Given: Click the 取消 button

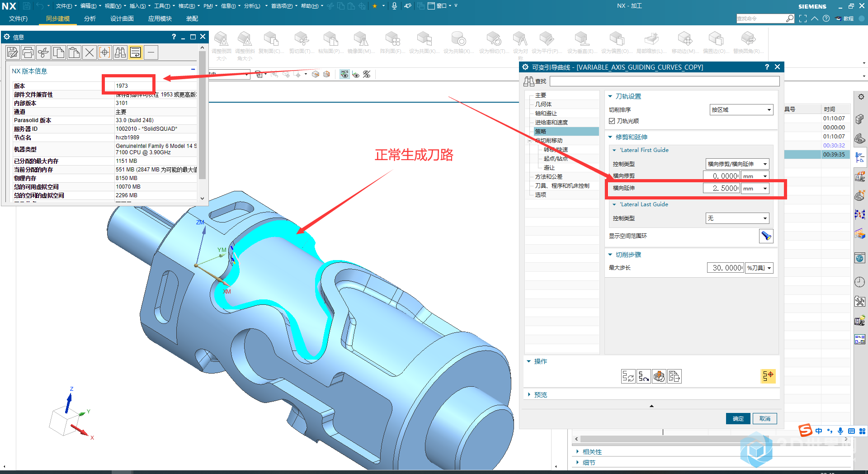Looking at the screenshot, I should point(765,419).
